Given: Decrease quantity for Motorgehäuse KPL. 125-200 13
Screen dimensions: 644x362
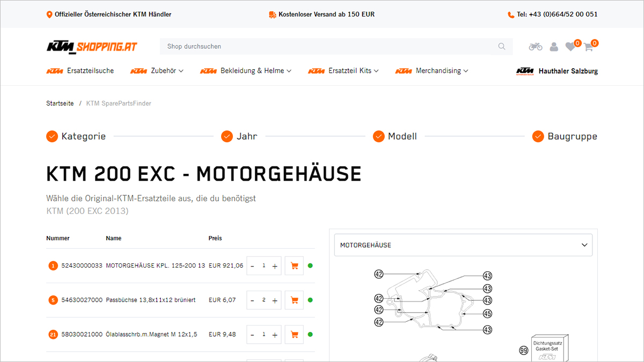Looking at the screenshot, I should (252, 266).
